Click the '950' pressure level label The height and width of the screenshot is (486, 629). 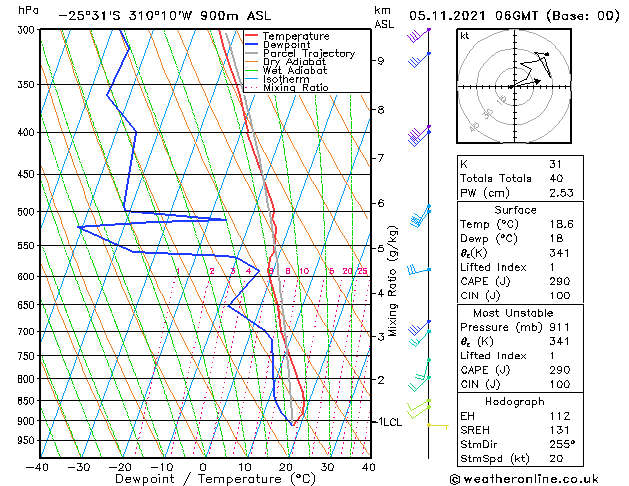click(x=28, y=441)
